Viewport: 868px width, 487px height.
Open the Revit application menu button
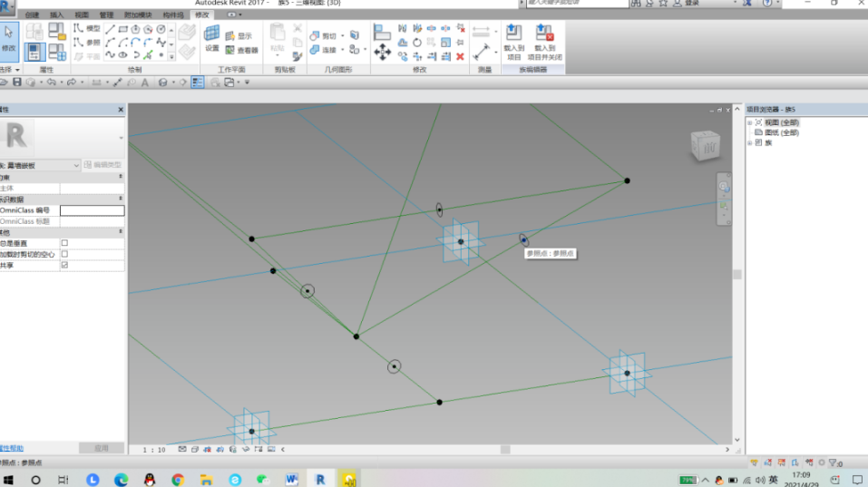pos(6,7)
